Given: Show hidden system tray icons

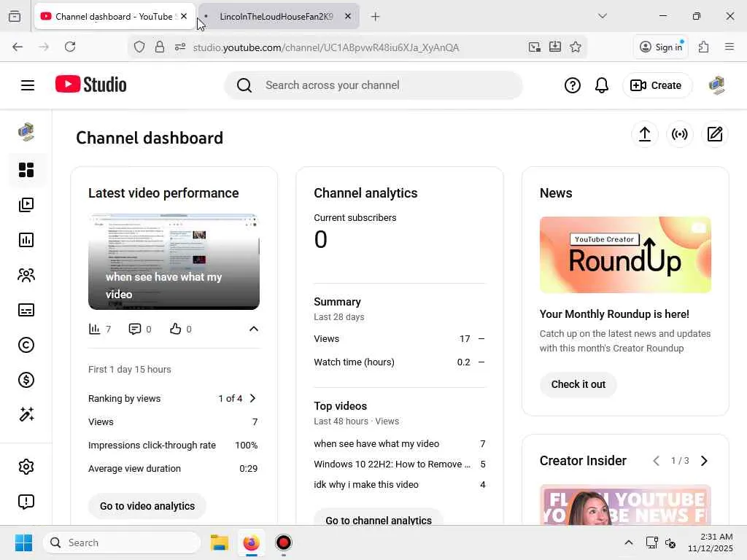Looking at the screenshot, I should coord(629,542).
